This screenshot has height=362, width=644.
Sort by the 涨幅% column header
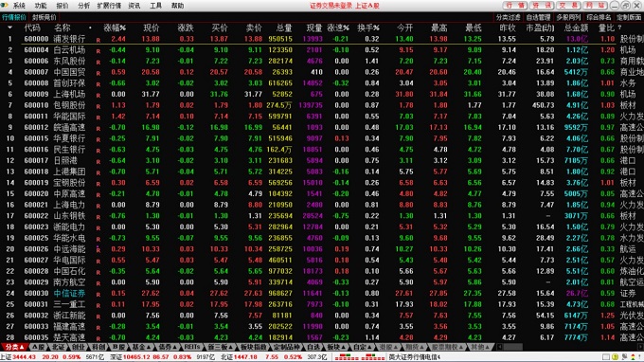(115, 27)
